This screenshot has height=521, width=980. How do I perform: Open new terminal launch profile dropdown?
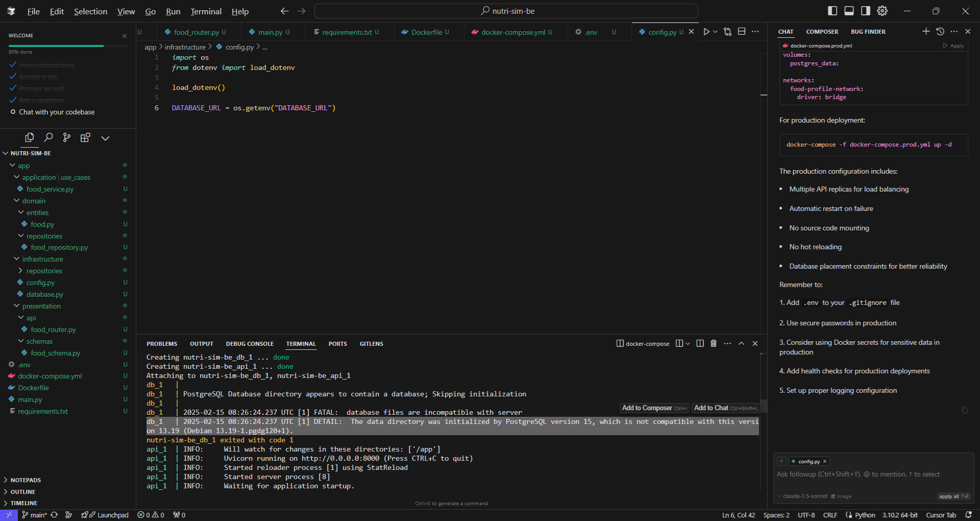pos(688,343)
